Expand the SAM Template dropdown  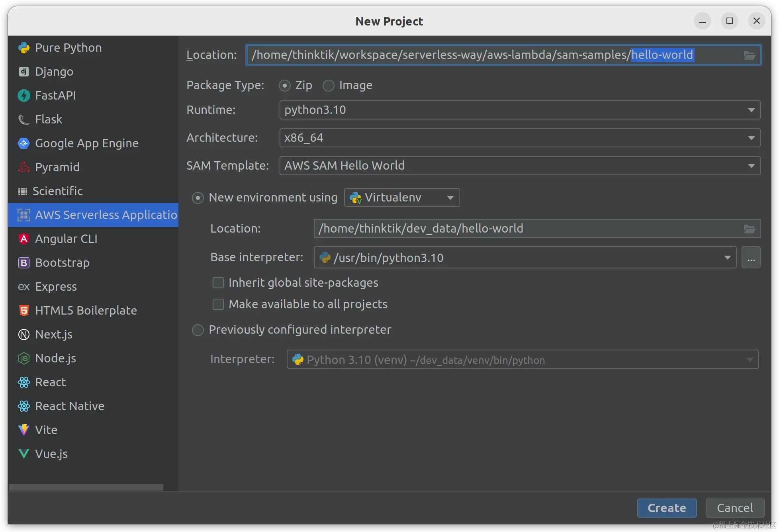[520, 166]
